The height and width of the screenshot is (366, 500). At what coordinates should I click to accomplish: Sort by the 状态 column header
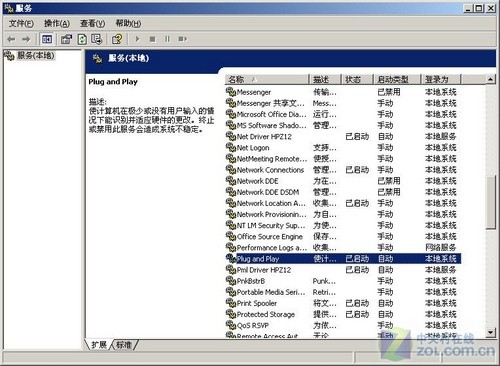point(358,79)
